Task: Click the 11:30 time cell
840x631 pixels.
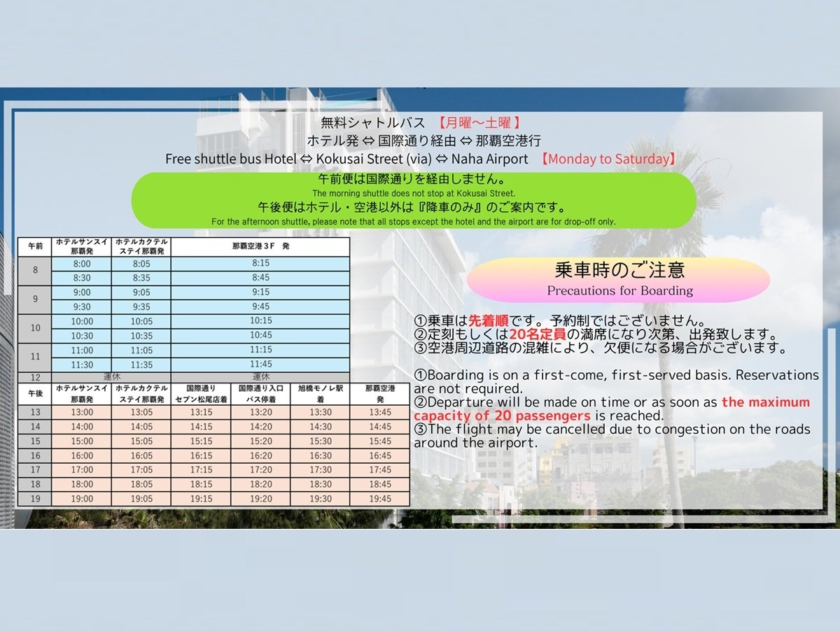Action: pyautogui.click(x=82, y=365)
